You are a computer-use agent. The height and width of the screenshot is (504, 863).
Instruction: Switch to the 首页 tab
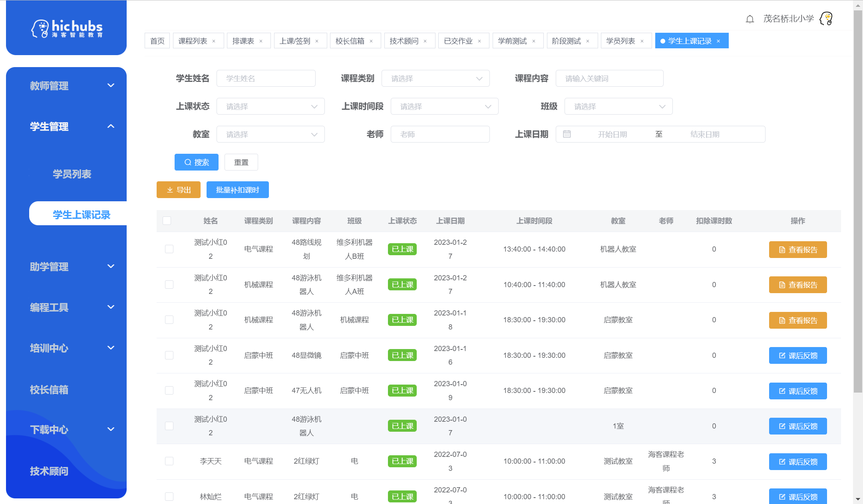[x=157, y=40]
